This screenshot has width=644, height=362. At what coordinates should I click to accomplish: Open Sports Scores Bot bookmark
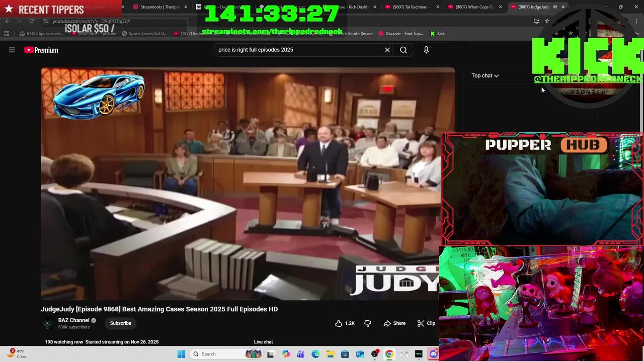pos(144,34)
